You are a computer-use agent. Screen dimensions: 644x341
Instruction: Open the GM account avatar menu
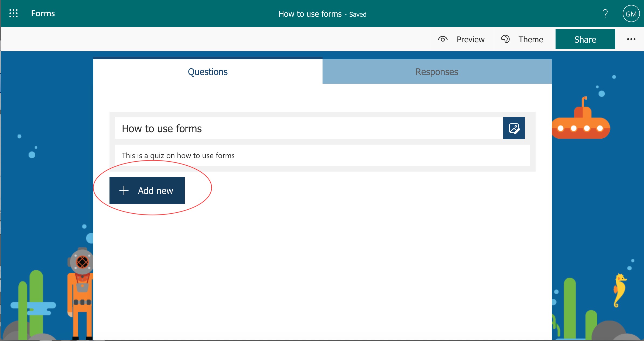pos(631,14)
